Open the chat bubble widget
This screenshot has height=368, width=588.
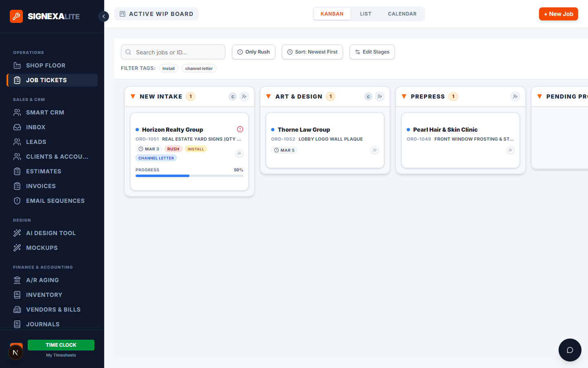570,350
